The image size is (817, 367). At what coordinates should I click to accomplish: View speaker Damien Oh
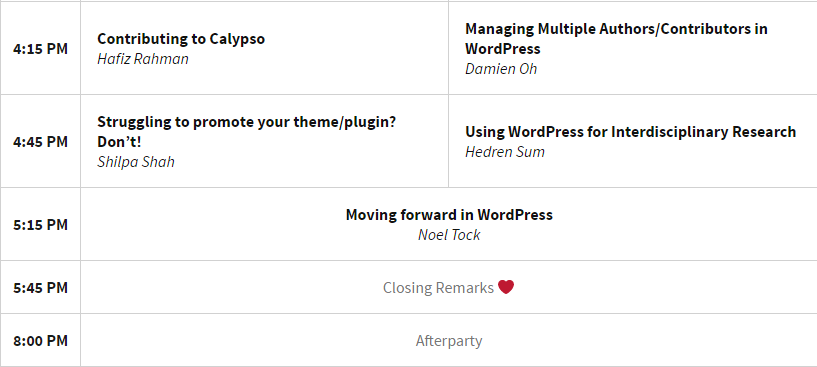pyautogui.click(x=501, y=68)
